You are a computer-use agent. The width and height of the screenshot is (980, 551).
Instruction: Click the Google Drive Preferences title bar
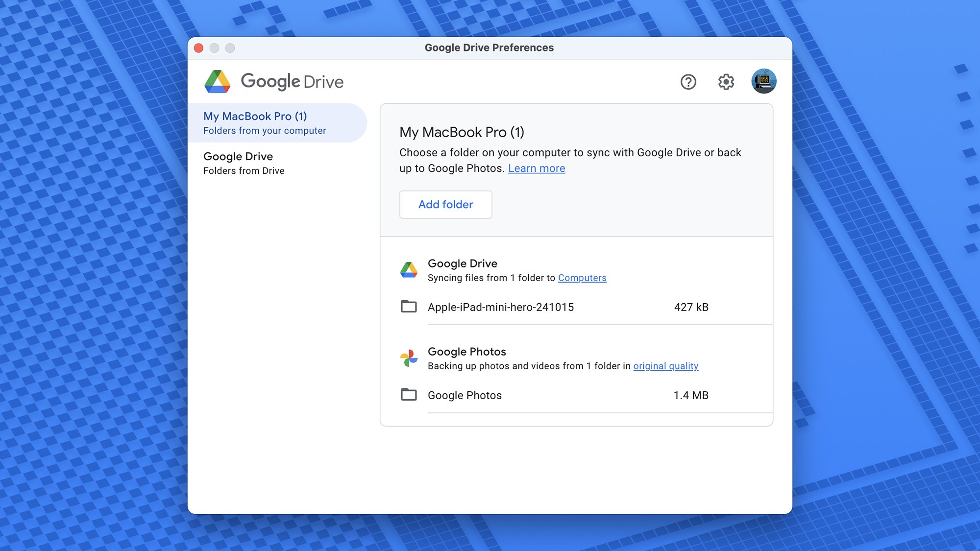tap(489, 48)
